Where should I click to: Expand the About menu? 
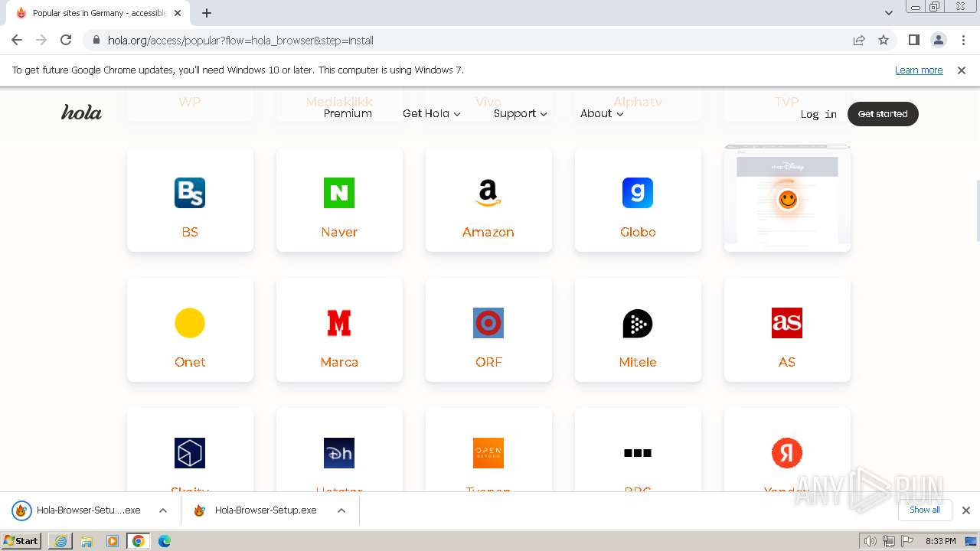[x=602, y=113]
